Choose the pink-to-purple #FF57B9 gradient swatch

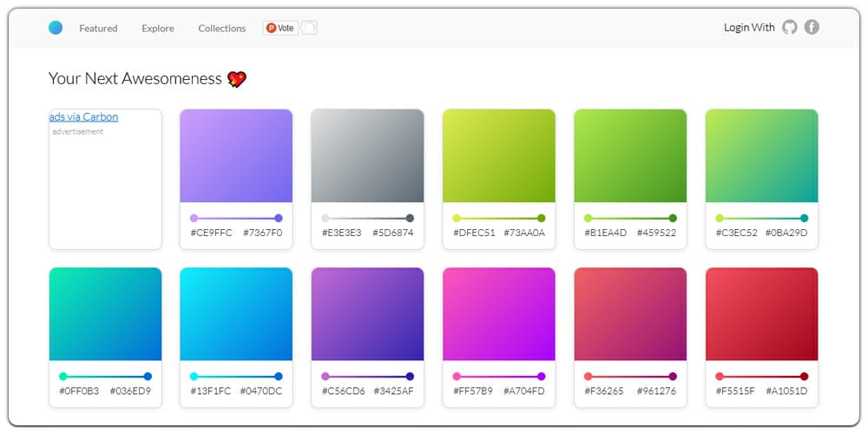point(499,314)
